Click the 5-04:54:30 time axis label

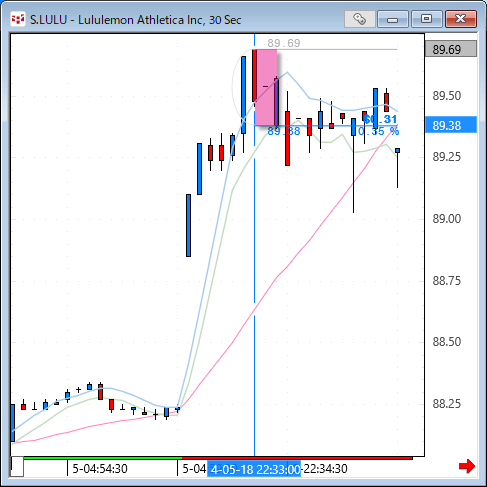coord(100,469)
